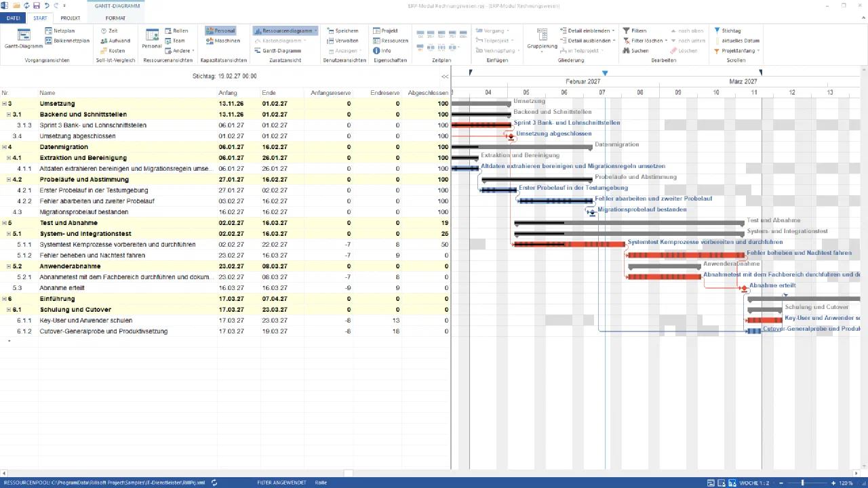Open Filter löschen dropdown
This screenshot has width=868, height=488.
click(644, 41)
